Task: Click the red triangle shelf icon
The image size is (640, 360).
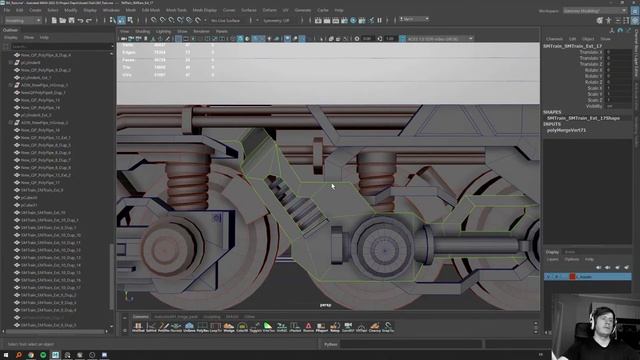Action: coord(308,326)
